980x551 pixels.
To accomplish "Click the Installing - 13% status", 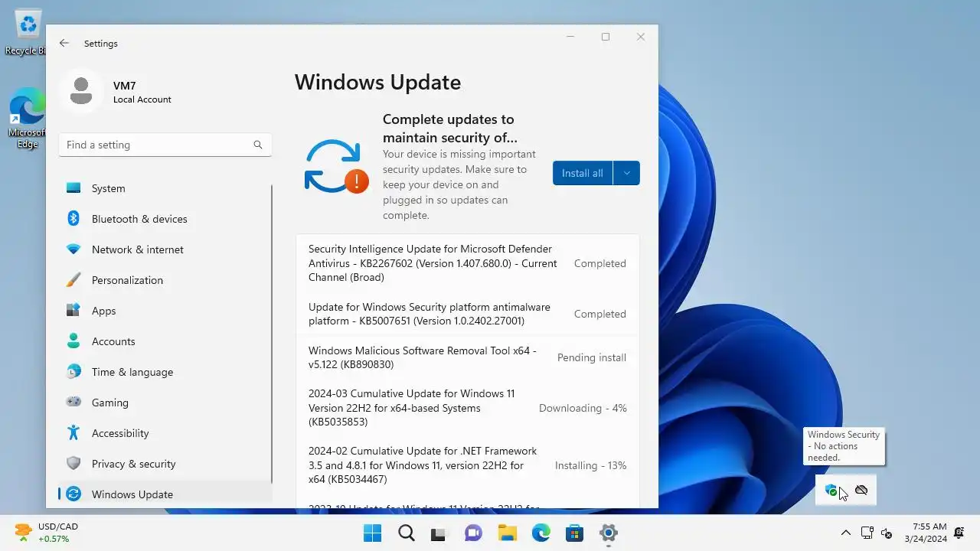I will click(591, 465).
